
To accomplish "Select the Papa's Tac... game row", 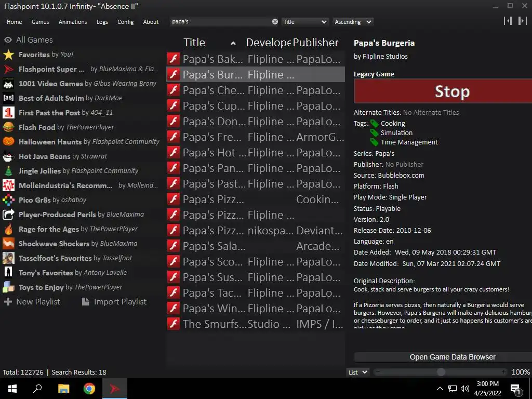I will coord(256,293).
